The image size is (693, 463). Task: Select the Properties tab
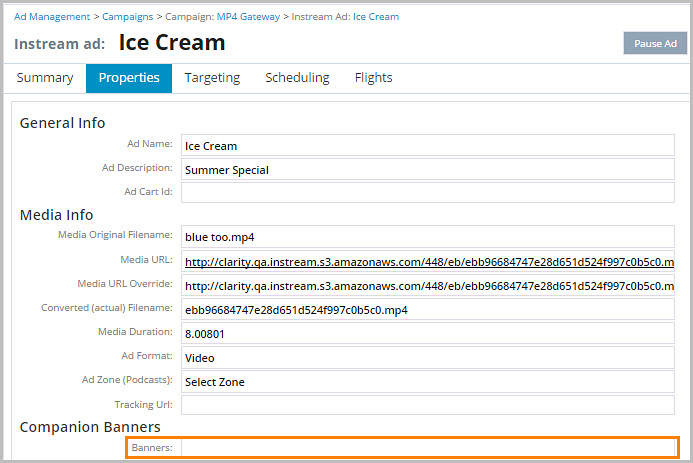[x=129, y=78]
